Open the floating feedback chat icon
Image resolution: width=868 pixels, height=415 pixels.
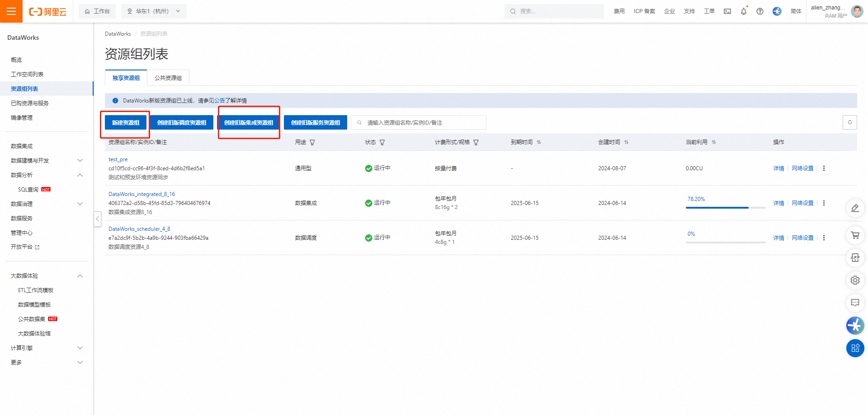click(x=855, y=303)
